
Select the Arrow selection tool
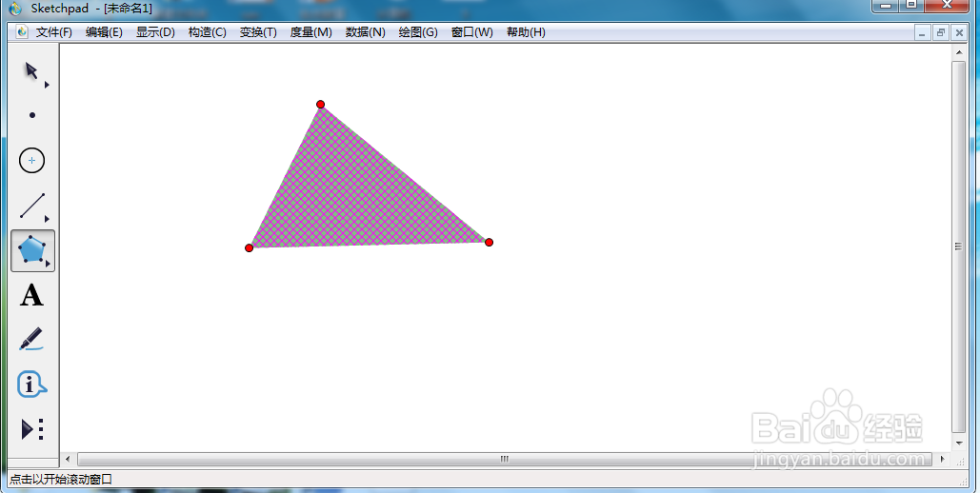tap(31, 70)
